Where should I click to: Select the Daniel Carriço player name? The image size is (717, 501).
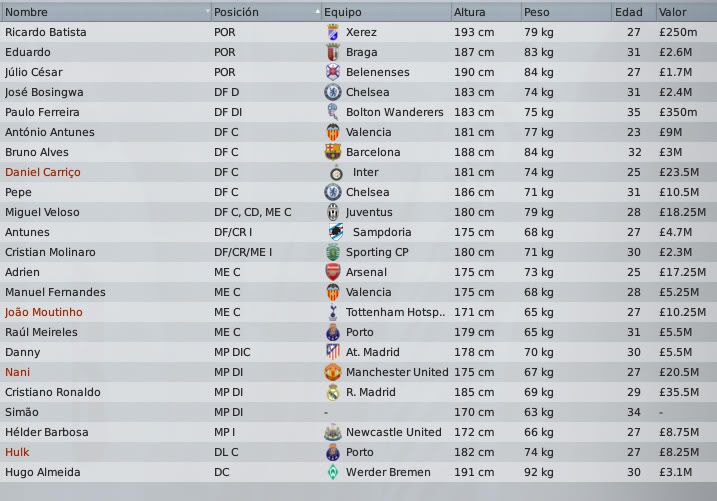pos(43,172)
